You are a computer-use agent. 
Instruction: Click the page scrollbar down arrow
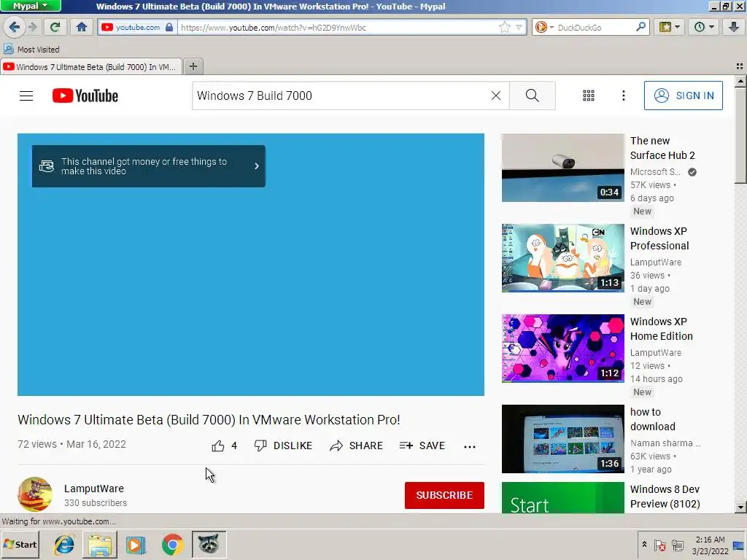(x=740, y=507)
